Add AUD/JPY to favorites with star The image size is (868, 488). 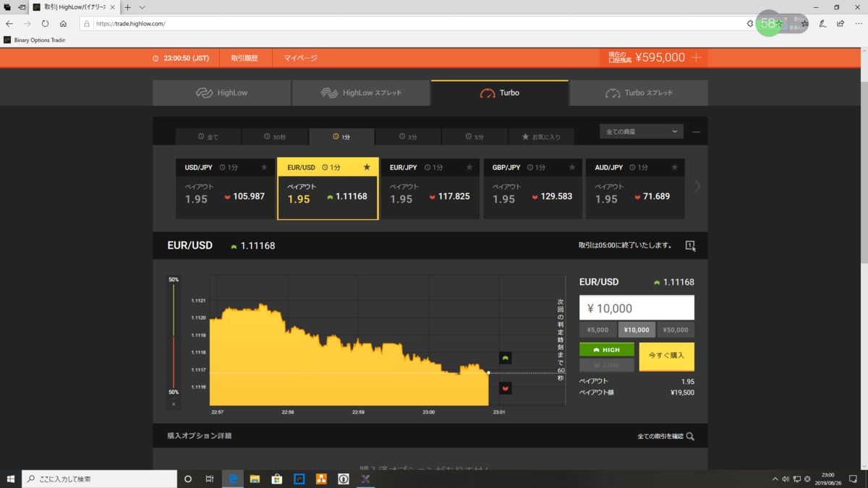pyautogui.click(x=675, y=168)
